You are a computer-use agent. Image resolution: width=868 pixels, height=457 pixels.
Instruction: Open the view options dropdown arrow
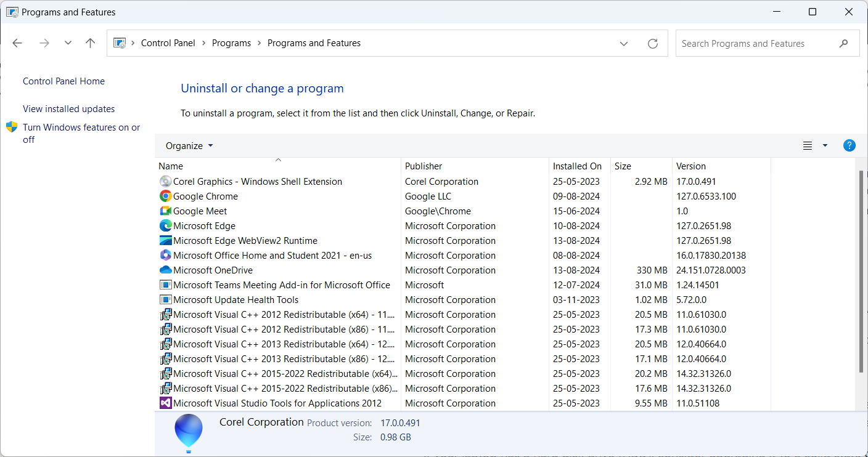tap(825, 146)
